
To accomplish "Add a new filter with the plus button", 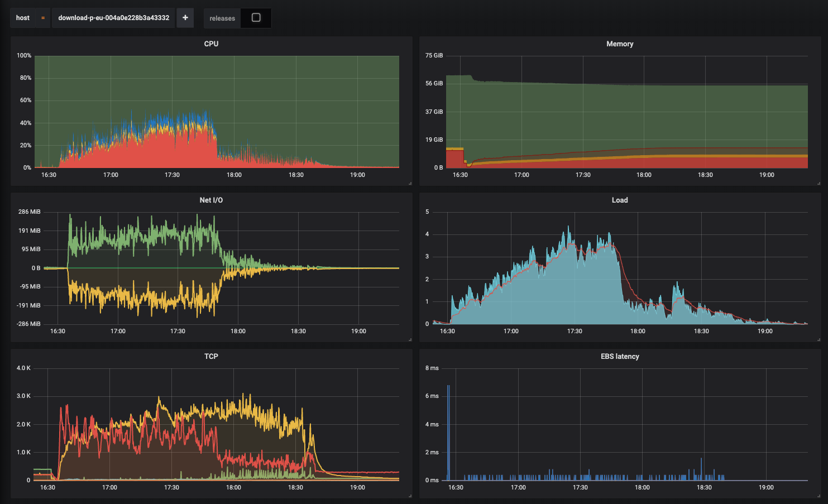I will pos(185,18).
